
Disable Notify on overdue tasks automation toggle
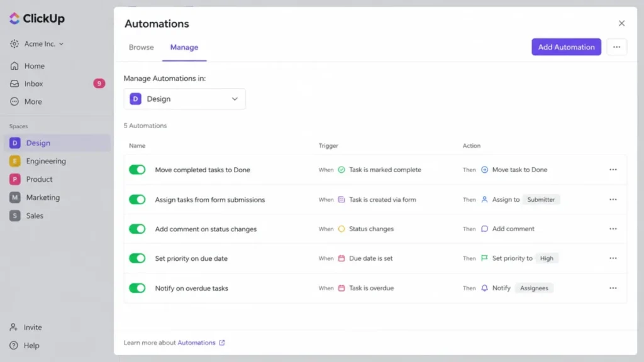click(x=137, y=288)
